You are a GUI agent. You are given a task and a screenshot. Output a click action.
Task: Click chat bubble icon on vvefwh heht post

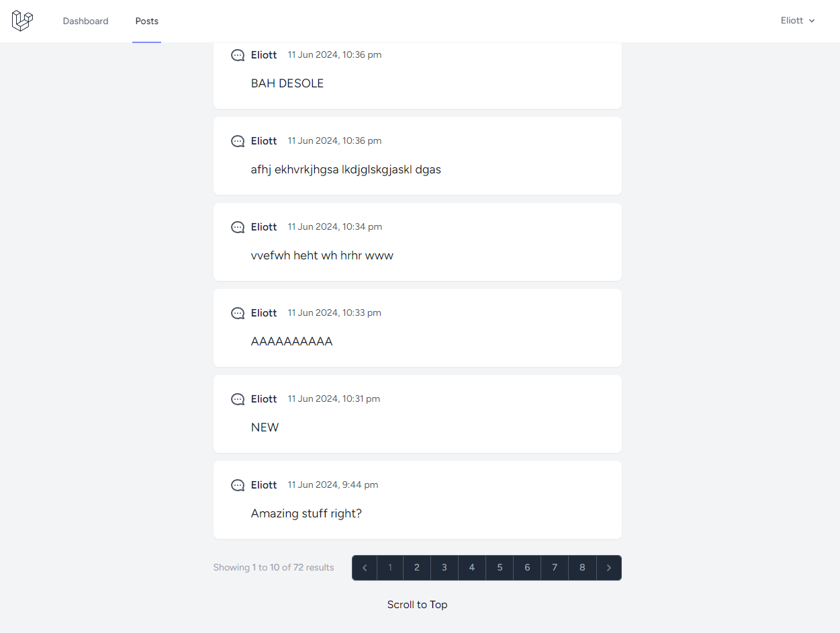pos(238,227)
